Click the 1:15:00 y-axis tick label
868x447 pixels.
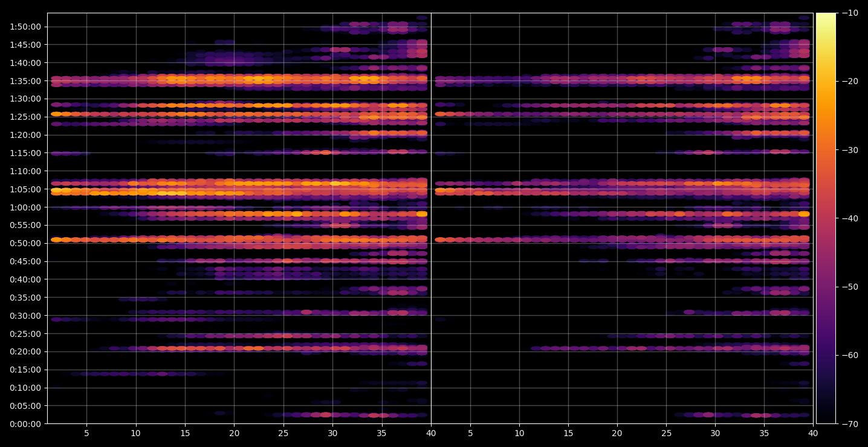coord(25,153)
